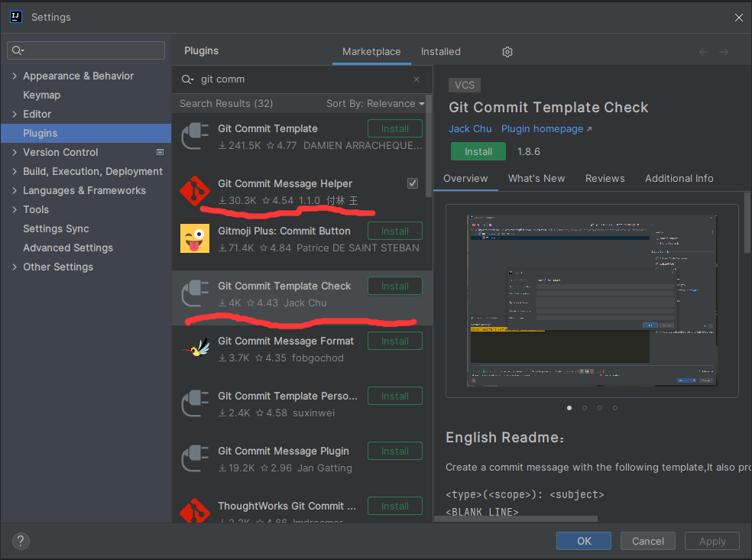Expand Languages & Frameworks node
The width and height of the screenshot is (752, 560).
(x=15, y=191)
